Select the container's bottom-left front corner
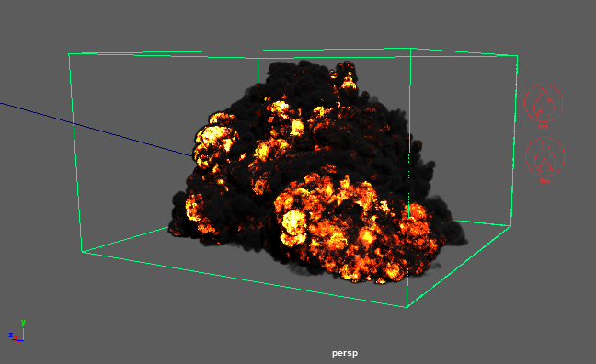This screenshot has height=364, width=596. click(82, 251)
